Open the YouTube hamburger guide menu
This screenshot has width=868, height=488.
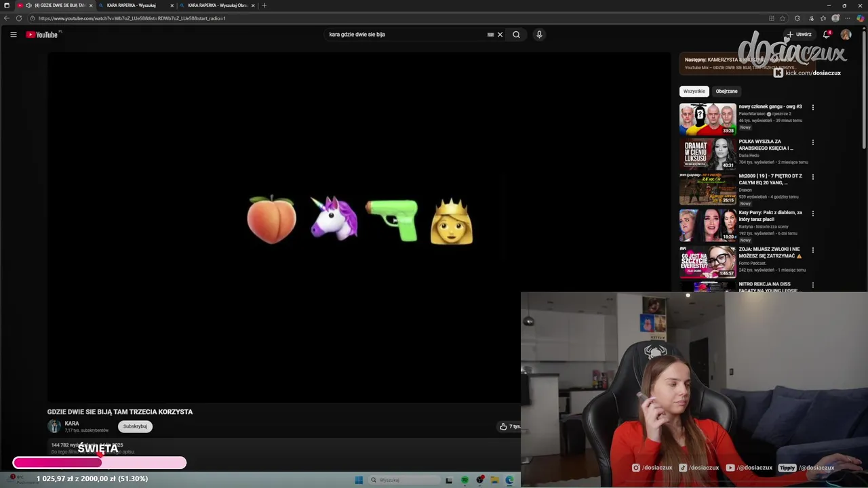13,35
